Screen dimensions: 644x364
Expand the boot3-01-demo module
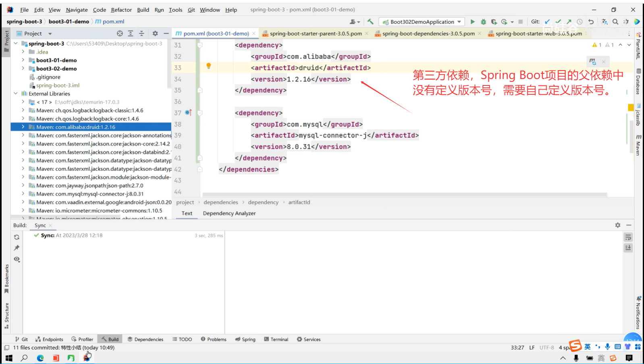(x=23, y=60)
